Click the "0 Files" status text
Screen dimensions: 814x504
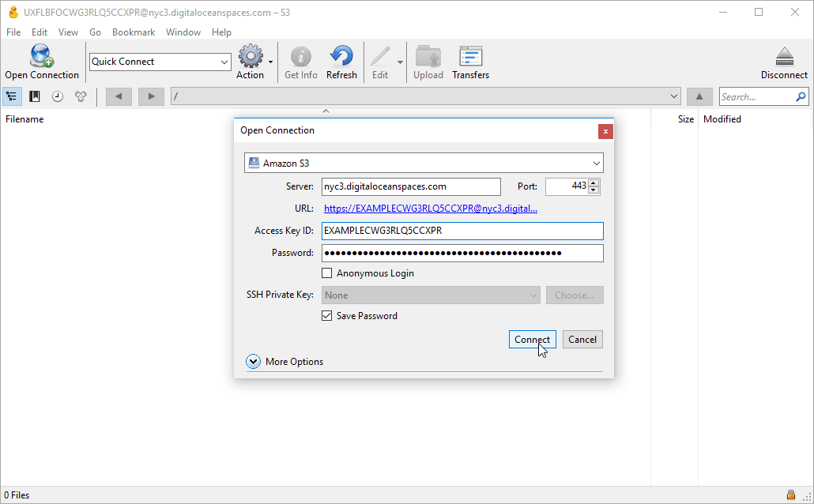(x=17, y=495)
